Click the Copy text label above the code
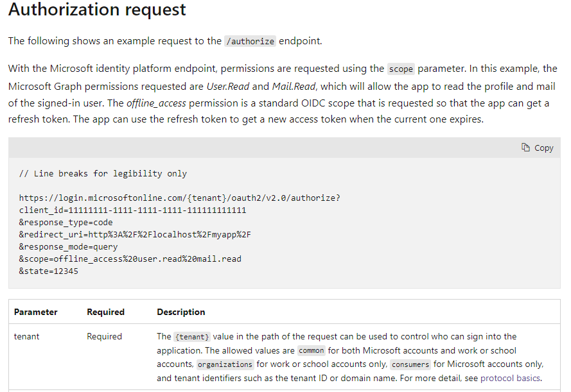Screen dimensions: 571x392 (543, 148)
